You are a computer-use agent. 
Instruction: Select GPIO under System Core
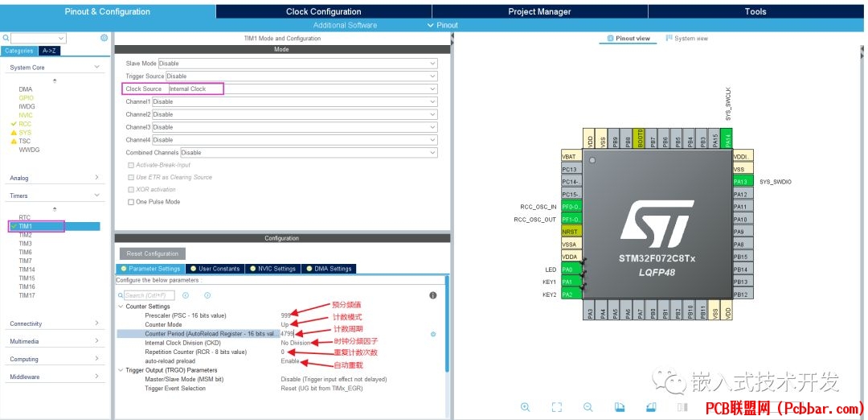pos(26,98)
